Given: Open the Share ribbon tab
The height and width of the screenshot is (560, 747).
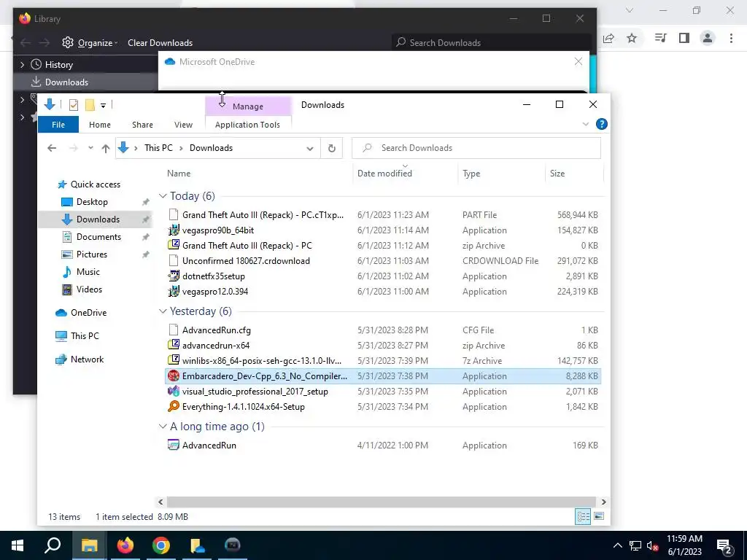Looking at the screenshot, I should [142, 125].
